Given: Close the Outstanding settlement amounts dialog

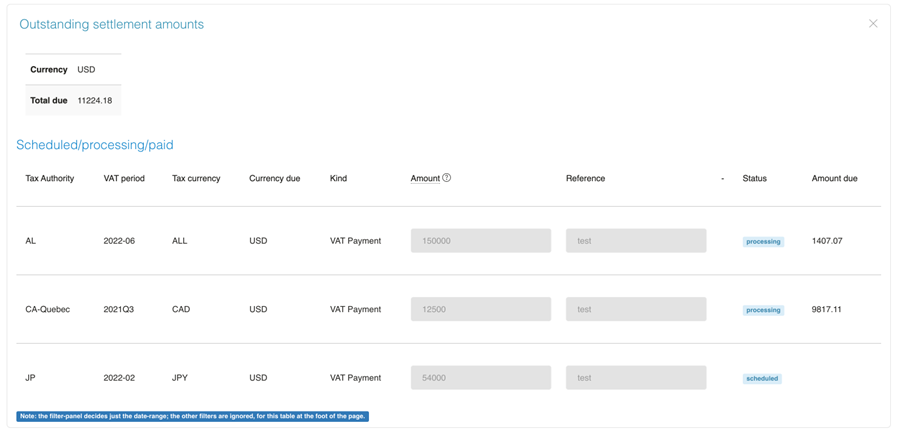Looking at the screenshot, I should (873, 24).
